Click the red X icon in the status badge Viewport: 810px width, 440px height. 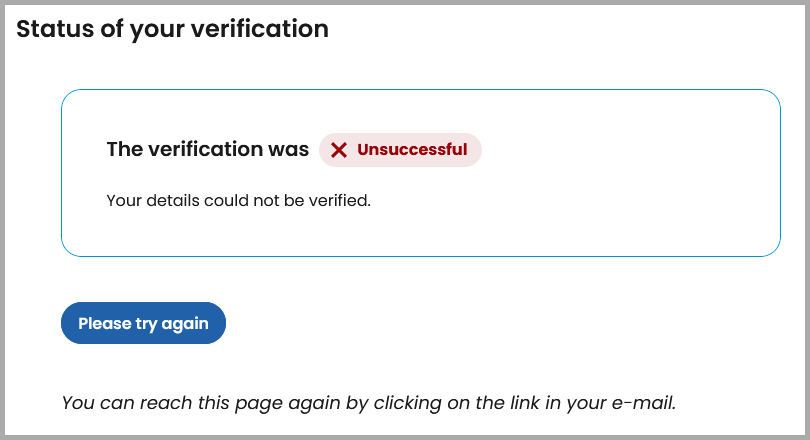tap(339, 150)
